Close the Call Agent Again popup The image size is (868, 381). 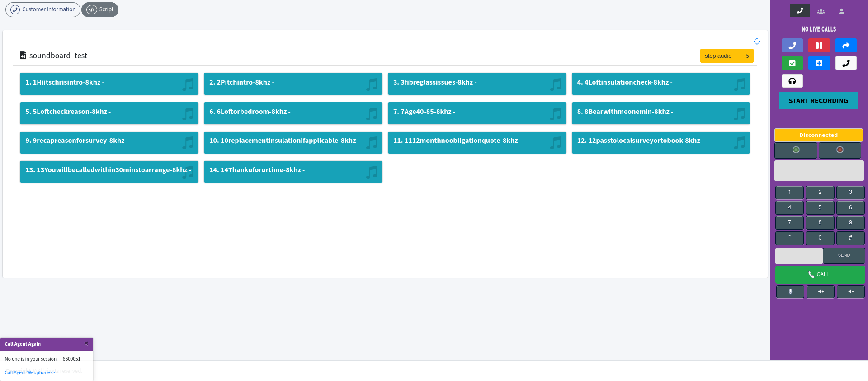coord(86,343)
